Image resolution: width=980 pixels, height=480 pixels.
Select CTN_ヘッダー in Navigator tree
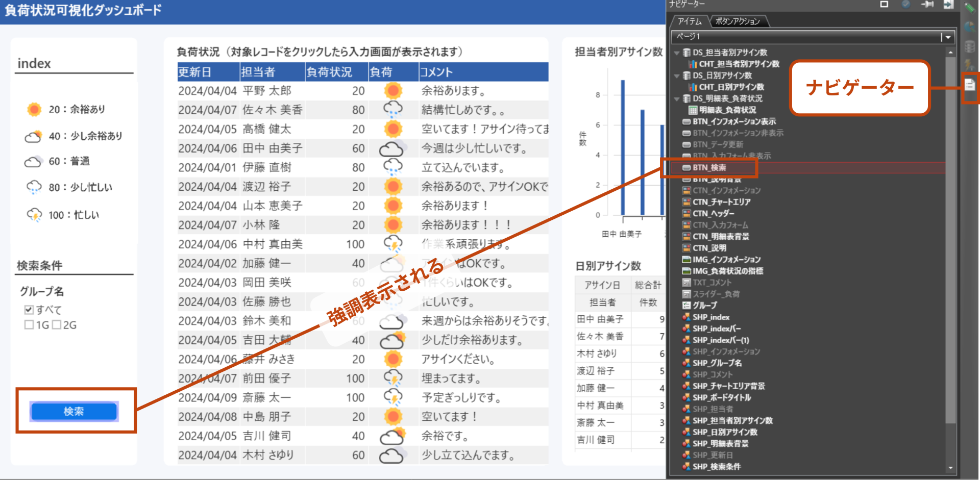coord(713,214)
